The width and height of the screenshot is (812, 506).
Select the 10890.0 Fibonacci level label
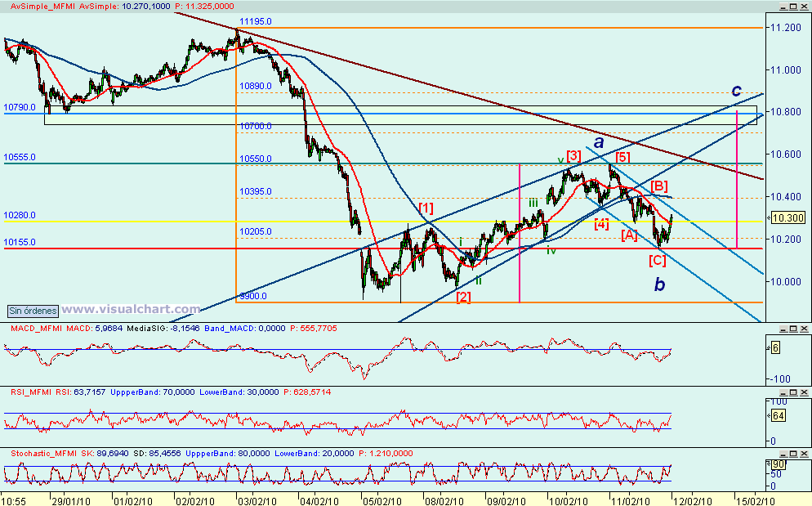point(256,86)
